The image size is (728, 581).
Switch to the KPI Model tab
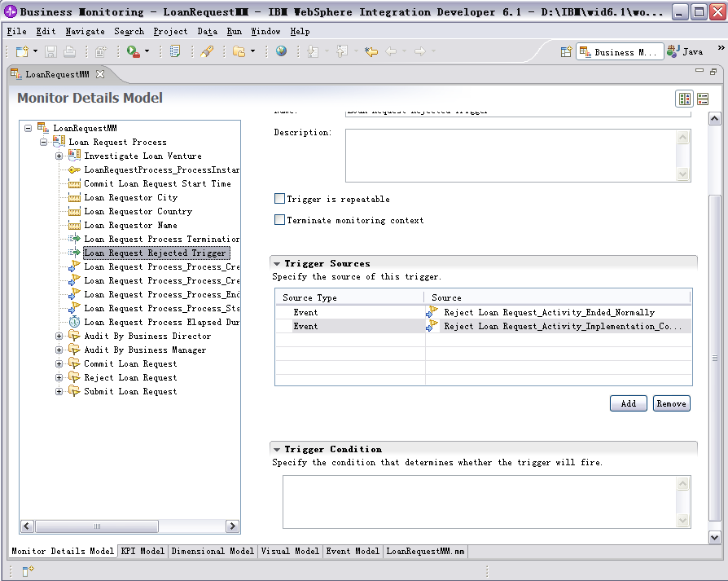[143, 552]
